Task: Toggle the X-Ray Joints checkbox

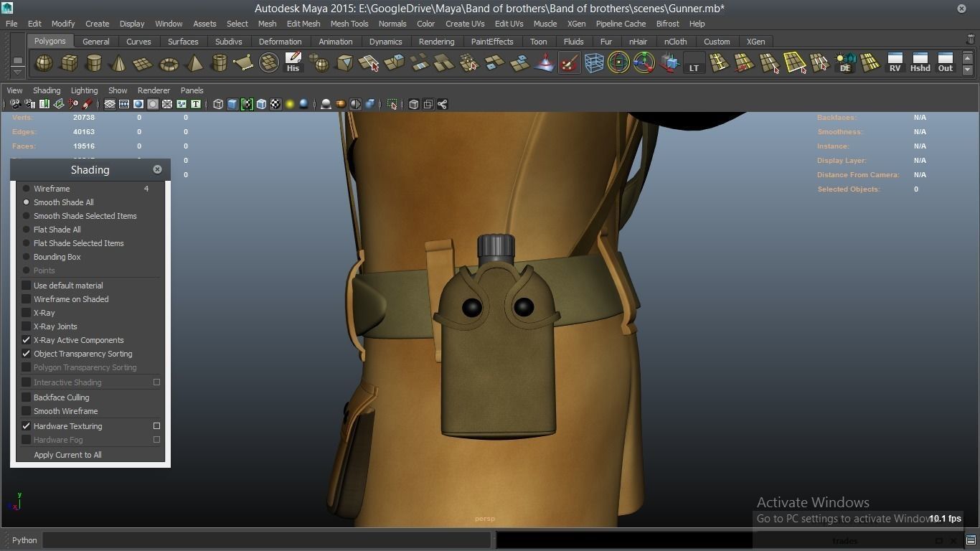Action: (x=27, y=326)
